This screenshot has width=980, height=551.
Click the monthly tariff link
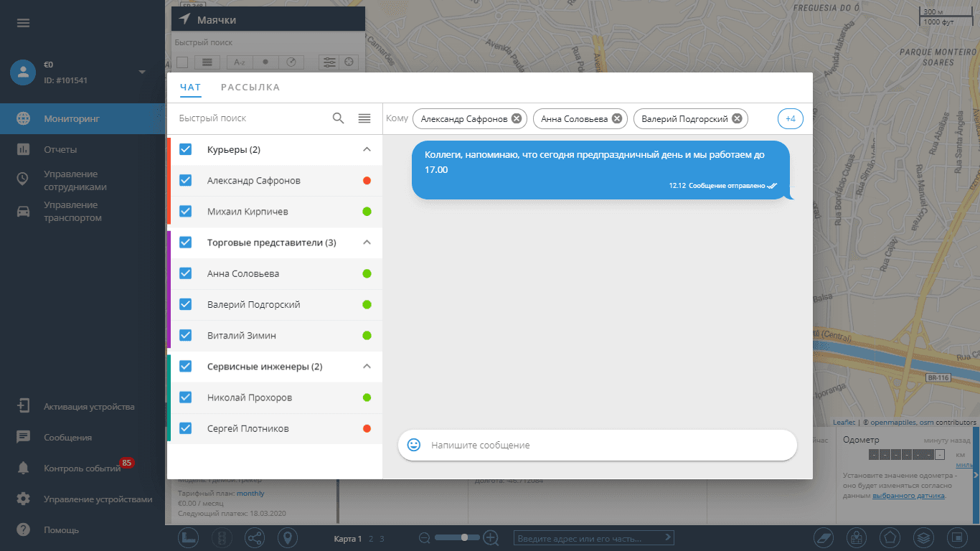[x=250, y=494]
